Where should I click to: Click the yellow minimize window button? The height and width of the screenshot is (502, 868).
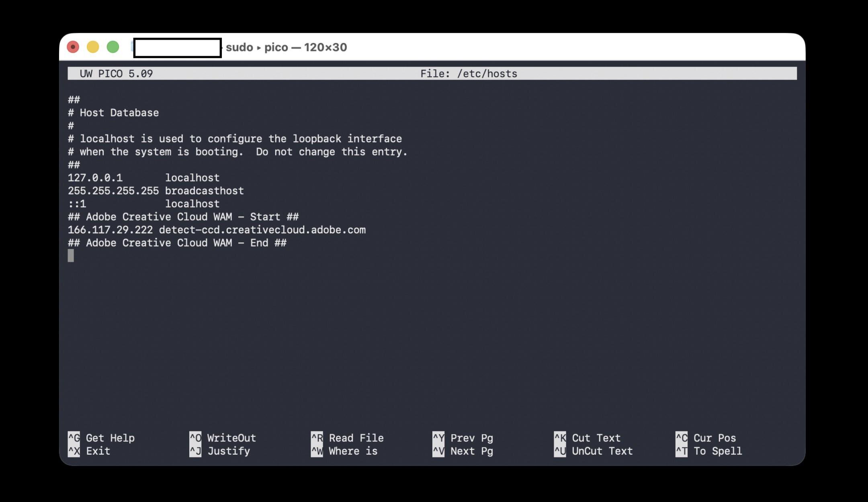point(93,47)
